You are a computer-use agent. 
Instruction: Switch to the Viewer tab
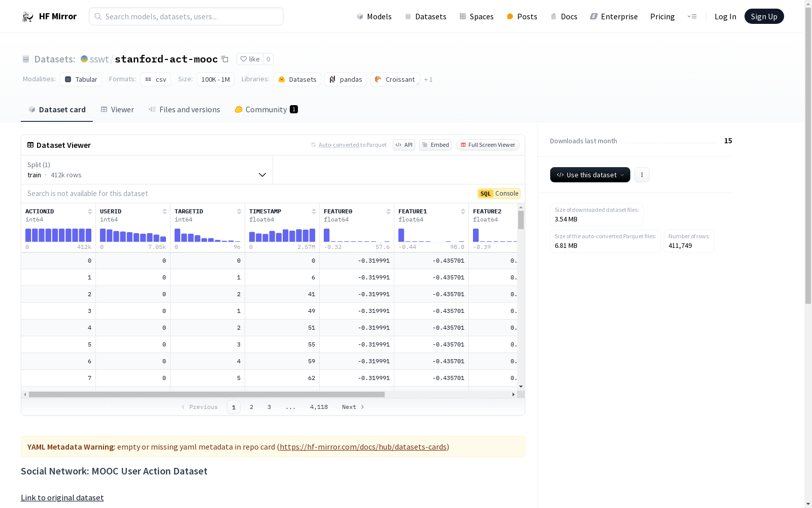117,109
